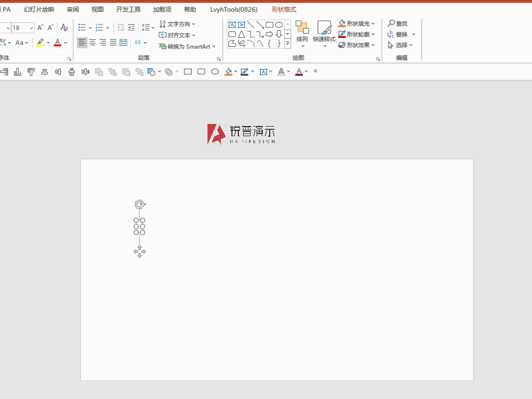Select the left brace shape

click(269, 44)
